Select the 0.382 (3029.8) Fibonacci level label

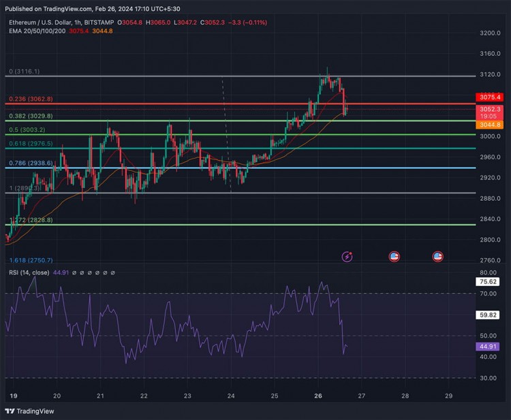tap(30, 116)
